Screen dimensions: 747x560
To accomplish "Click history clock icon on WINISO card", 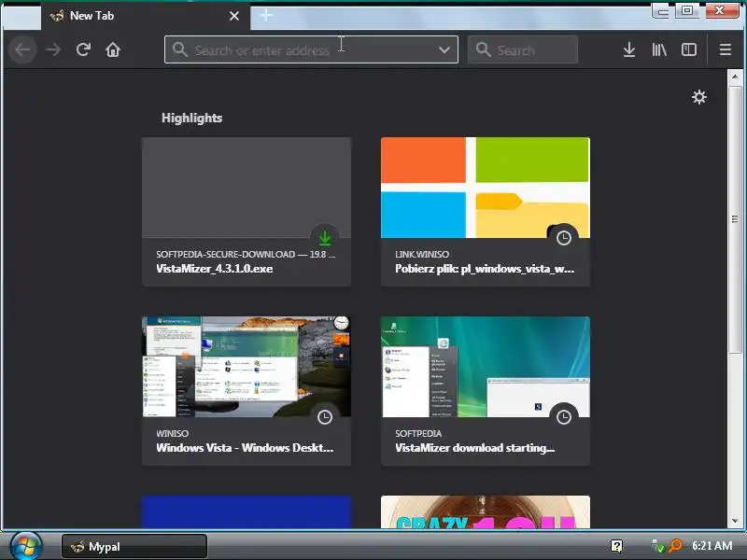I will coord(325,417).
